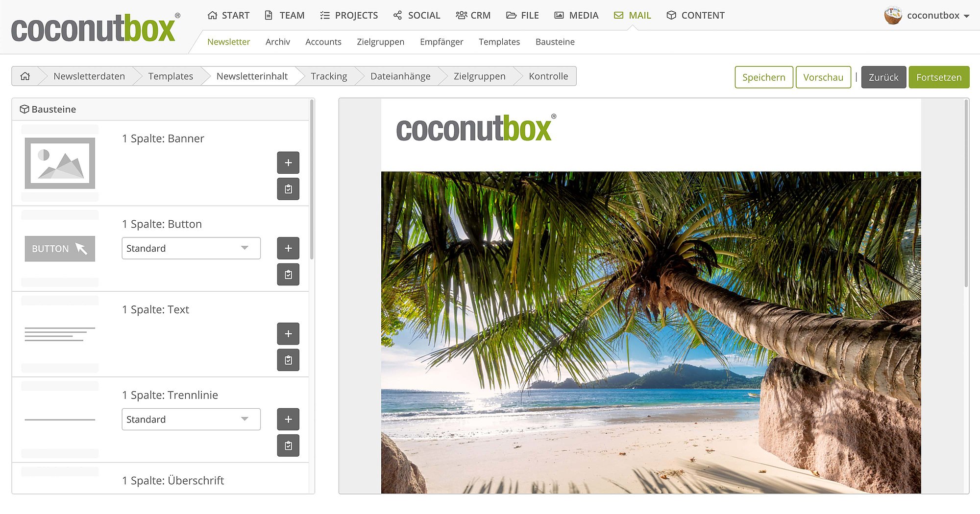This screenshot has height=514, width=980.
Task: Open the SOCIAL main menu
Action: [x=416, y=15]
